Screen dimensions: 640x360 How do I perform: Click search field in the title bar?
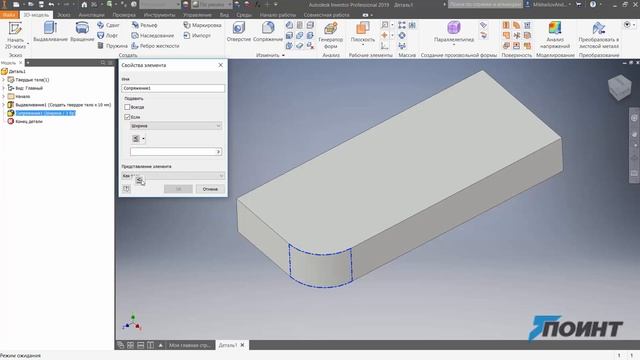[485, 4]
